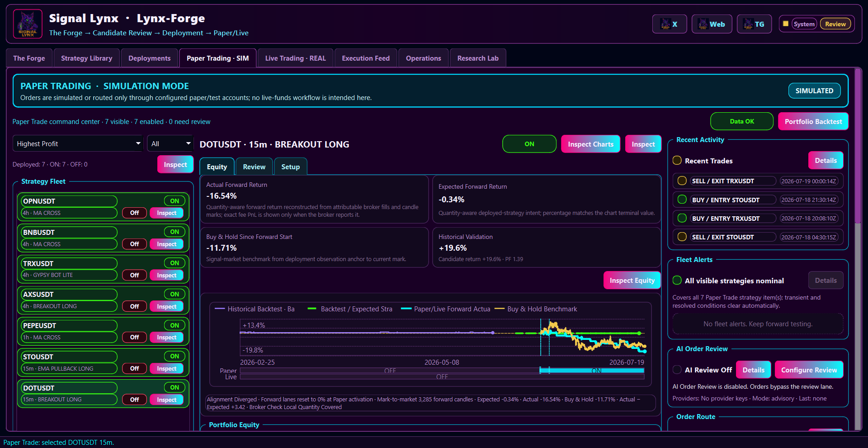Click the Historical Validation +19.6% value

point(453,248)
